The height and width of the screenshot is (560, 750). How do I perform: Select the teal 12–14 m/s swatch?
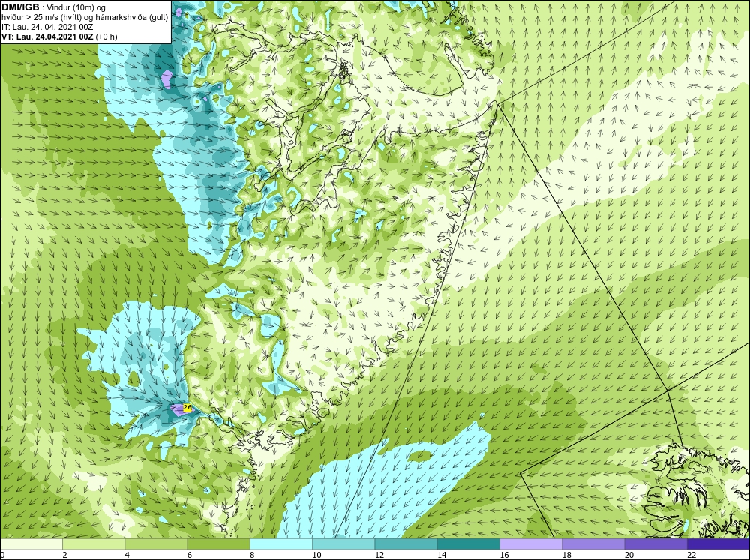point(406,544)
